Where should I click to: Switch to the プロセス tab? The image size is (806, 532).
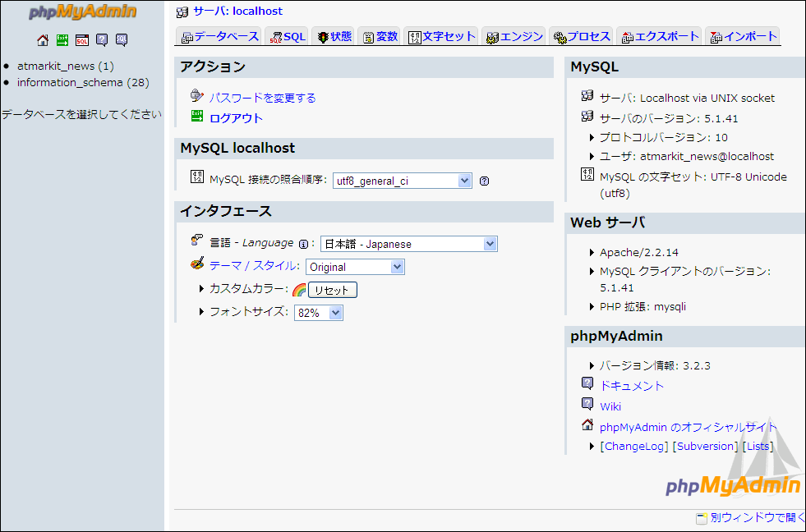[582, 36]
